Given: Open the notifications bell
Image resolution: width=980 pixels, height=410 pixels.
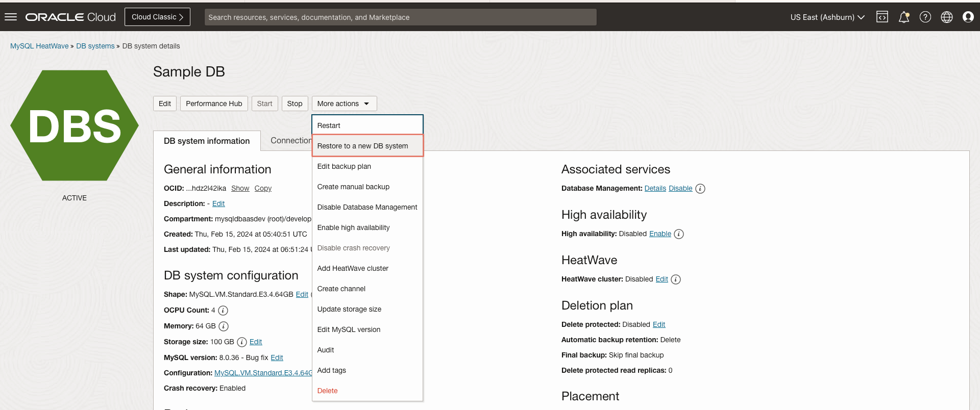Looking at the screenshot, I should coord(904,17).
